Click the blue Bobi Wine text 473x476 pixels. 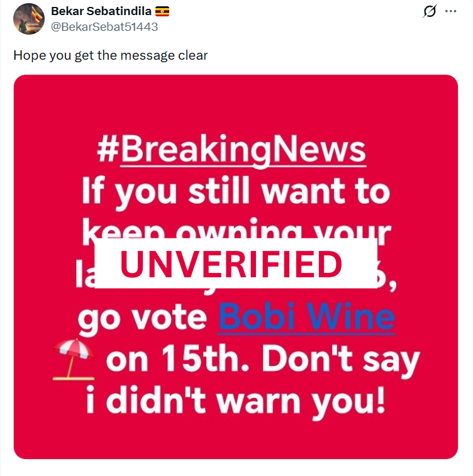point(306,319)
